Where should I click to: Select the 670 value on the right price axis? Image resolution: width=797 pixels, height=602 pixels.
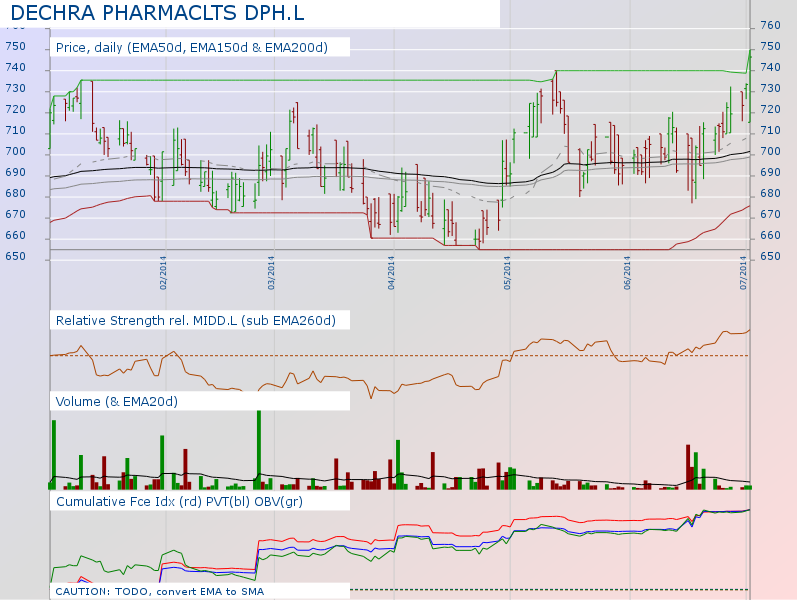tap(770, 215)
